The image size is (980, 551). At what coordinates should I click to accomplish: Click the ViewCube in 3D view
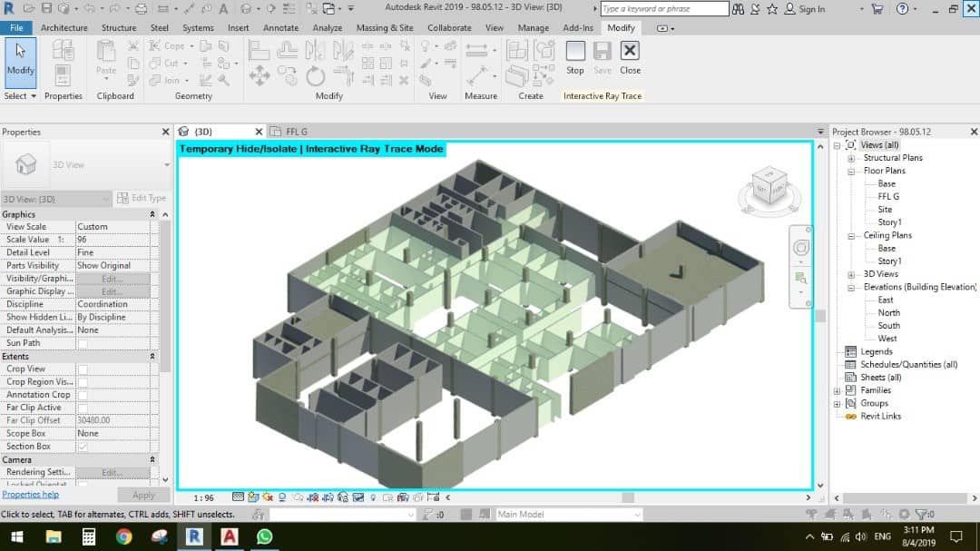click(769, 187)
